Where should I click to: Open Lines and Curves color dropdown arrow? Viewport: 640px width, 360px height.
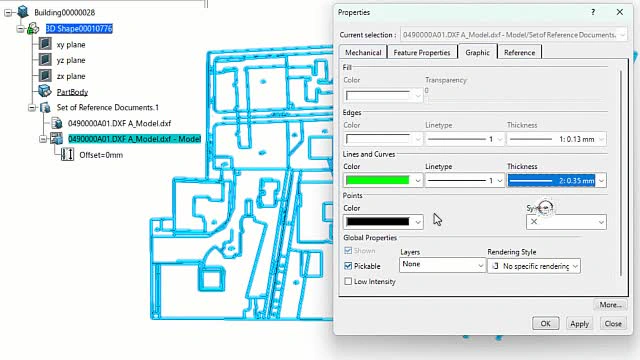coord(417,180)
